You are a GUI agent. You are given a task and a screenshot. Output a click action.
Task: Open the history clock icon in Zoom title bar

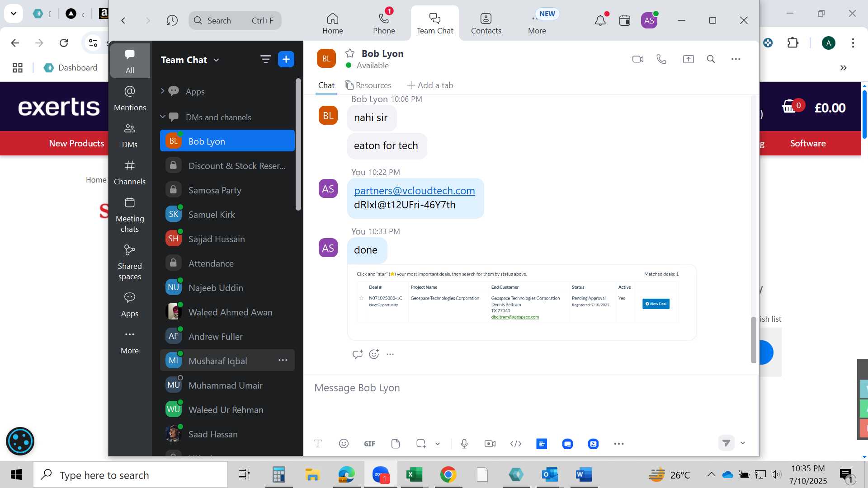point(172,20)
